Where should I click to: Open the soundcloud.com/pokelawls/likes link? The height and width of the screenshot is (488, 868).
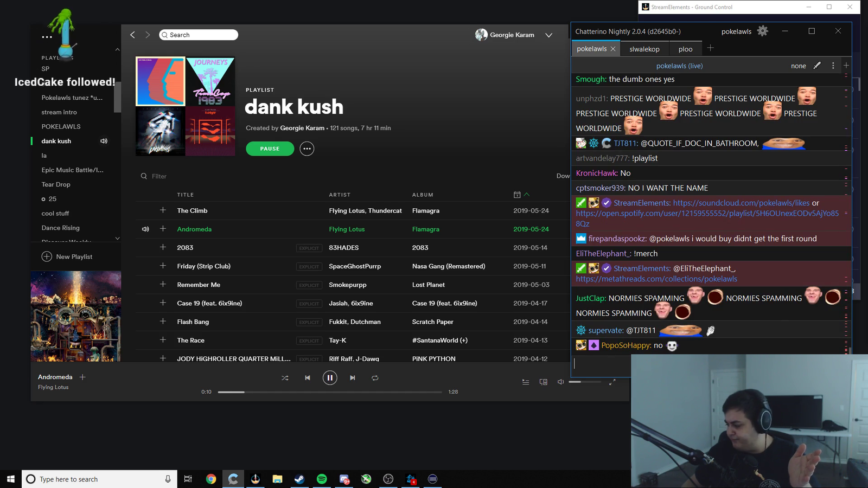click(x=741, y=203)
